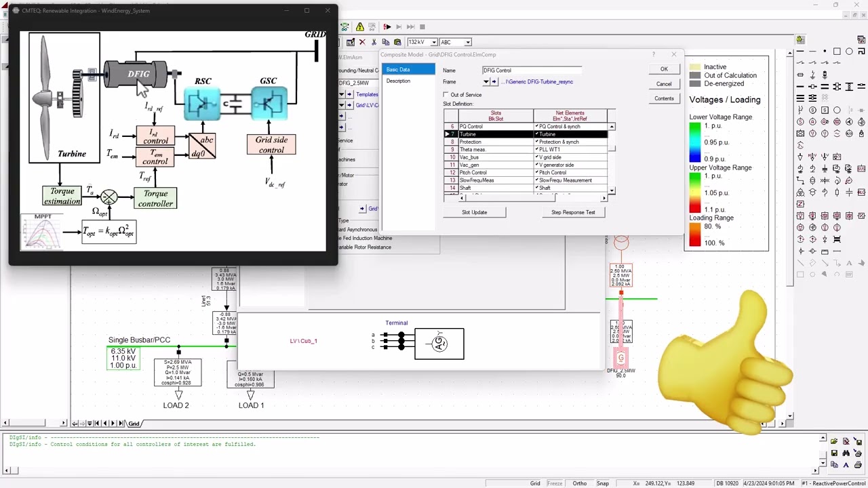Select the gray text A annotation tool in palette
The width and height of the screenshot is (868, 488).
[x=849, y=262]
